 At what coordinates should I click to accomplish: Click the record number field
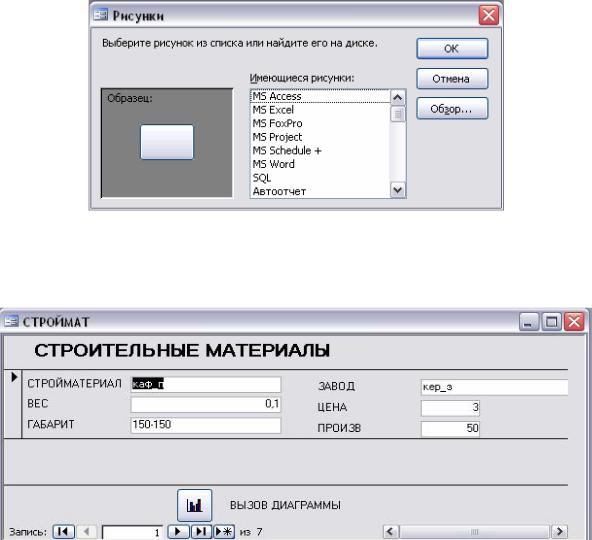(132, 532)
